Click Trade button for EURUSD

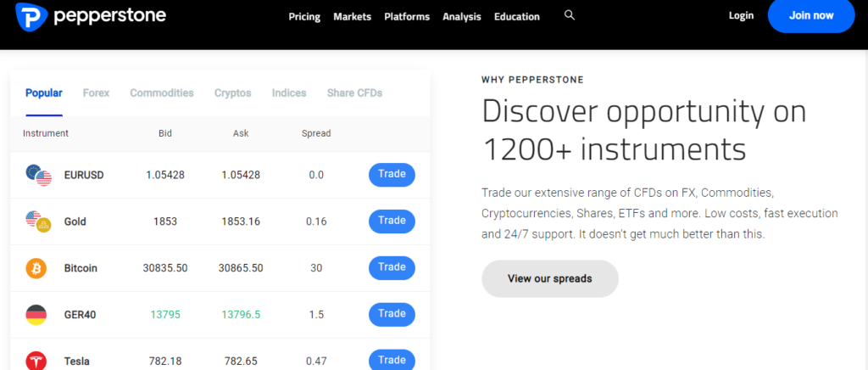pyautogui.click(x=392, y=175)
